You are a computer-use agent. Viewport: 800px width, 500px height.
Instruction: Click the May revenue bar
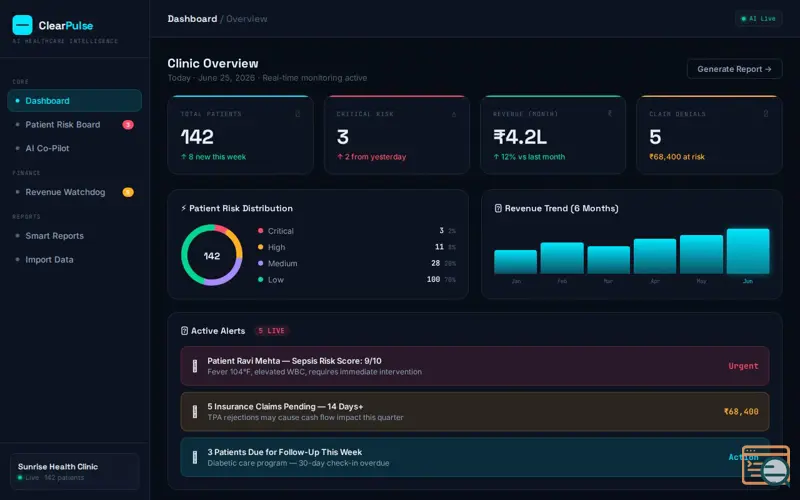coord(701,255)
